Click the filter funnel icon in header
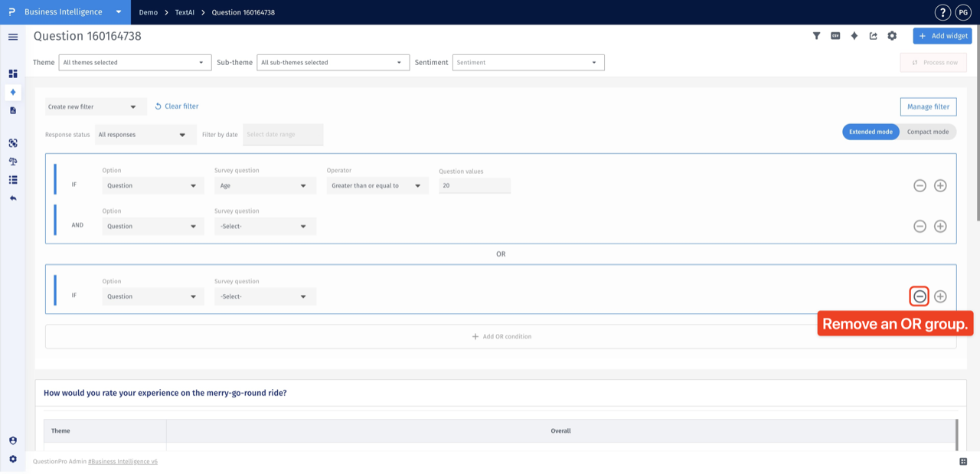980x474 pixels. click(816, 36)
